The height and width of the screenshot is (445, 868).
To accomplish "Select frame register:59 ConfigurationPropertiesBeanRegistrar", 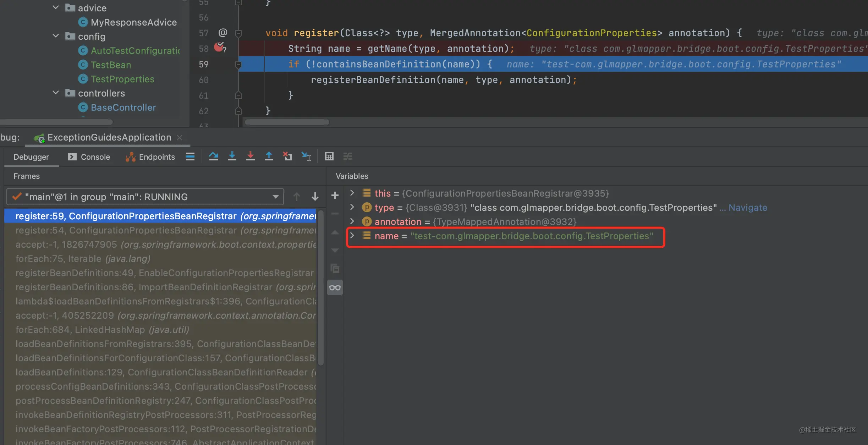I will pyautogui.click(x=160, y=216).
